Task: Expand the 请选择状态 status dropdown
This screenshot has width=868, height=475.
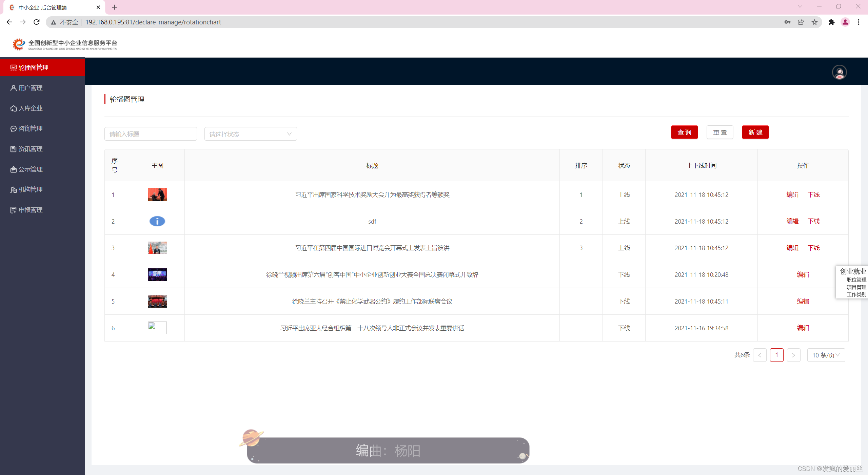Action: pos(250,134)
